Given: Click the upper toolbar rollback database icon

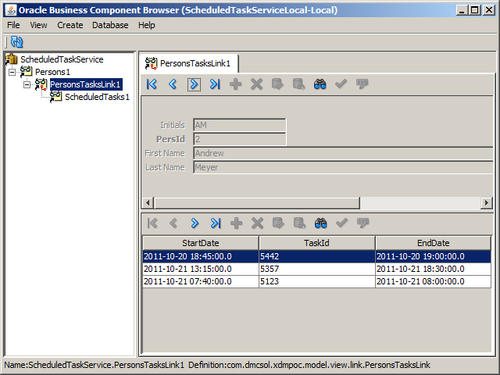Looking at the screenshot, I should pyautogui.click(x=299, y=84).
